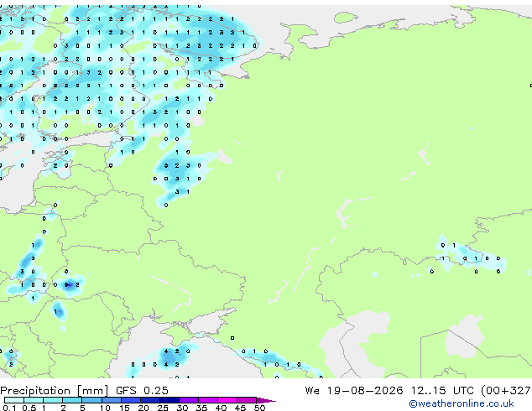Click the "10" legend scale label

tap(105, 408)
